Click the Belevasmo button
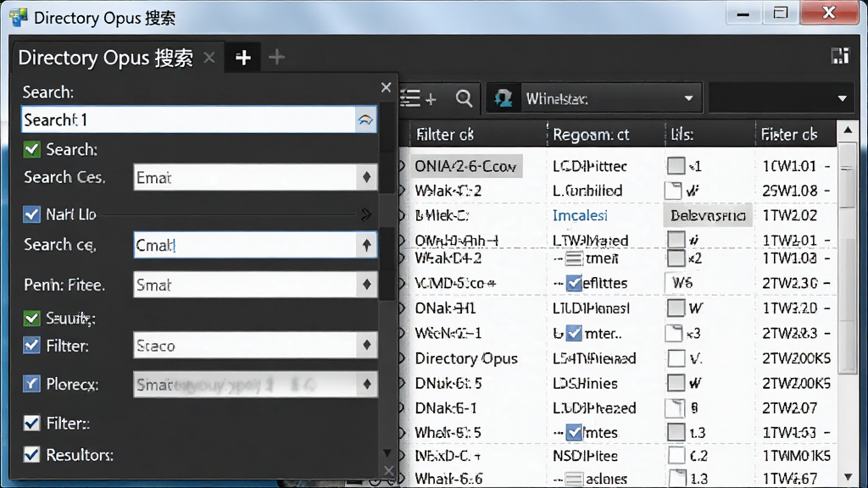The image size is (868, 488). 708,215
